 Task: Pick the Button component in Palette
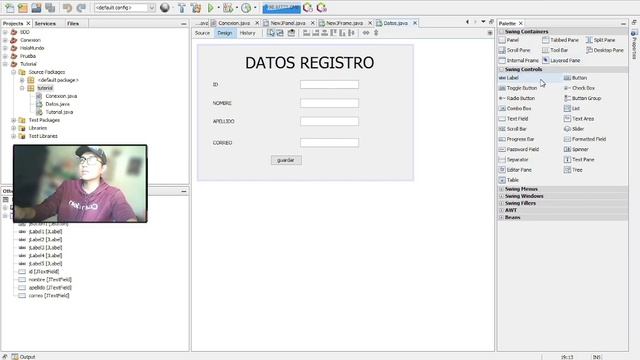pyautogui.click(x=576, y=78)
